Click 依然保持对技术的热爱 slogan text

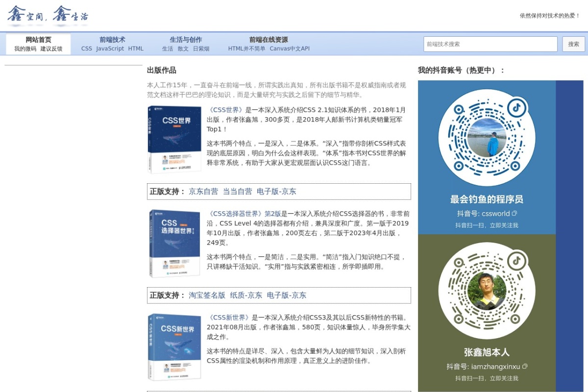pos(550,16)
